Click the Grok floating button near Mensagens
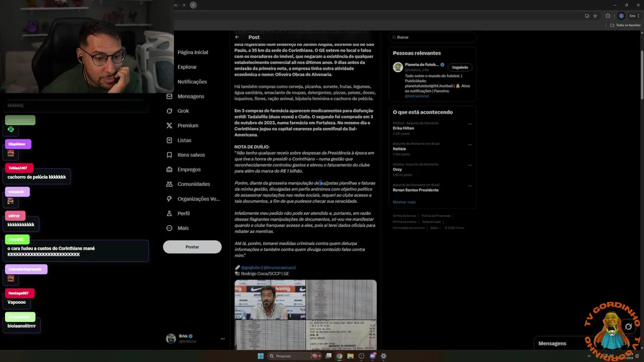This screenshot has width=644, height=362. pos(628,327)
